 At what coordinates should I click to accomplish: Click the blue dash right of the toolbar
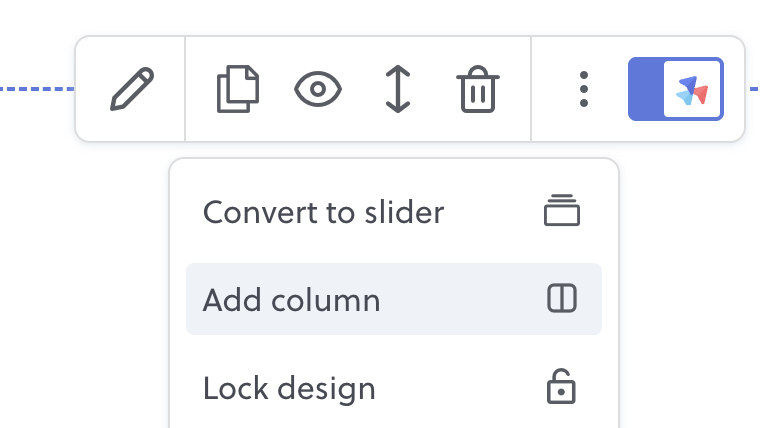click(754, 89)
